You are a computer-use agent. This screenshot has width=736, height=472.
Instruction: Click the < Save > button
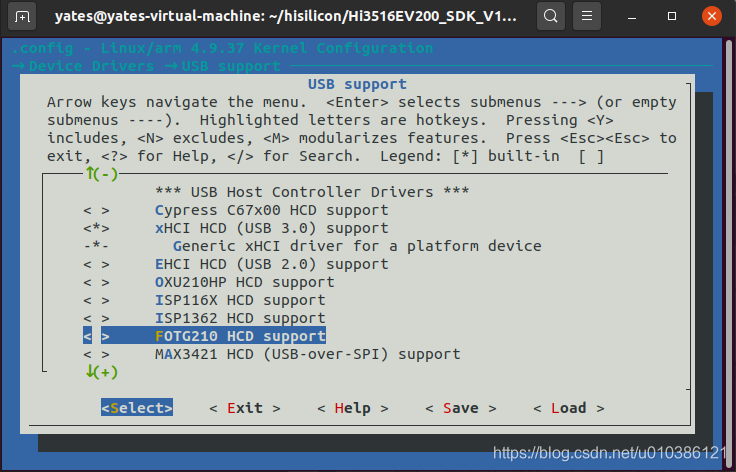point(460,408)
